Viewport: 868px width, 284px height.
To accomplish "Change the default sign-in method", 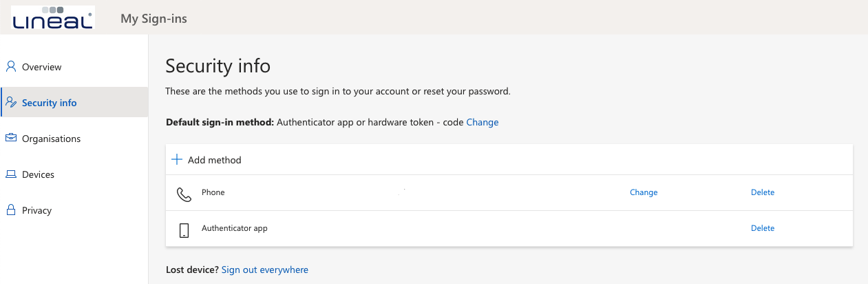I will pyautogui.click(x=482, y=122).
